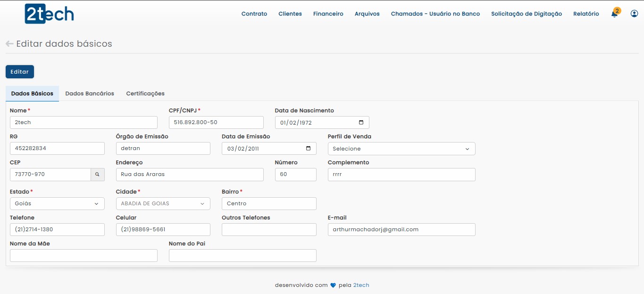Click the blue heart icon in footer
The width and height of the screenshot is (644, 294).
click(333, 285)
